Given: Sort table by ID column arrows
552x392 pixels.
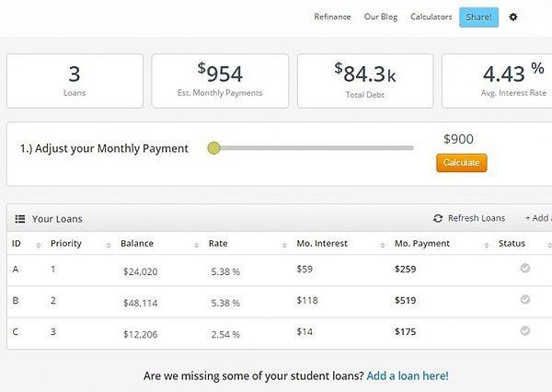Looking at the screenshot, I should 39,245.
